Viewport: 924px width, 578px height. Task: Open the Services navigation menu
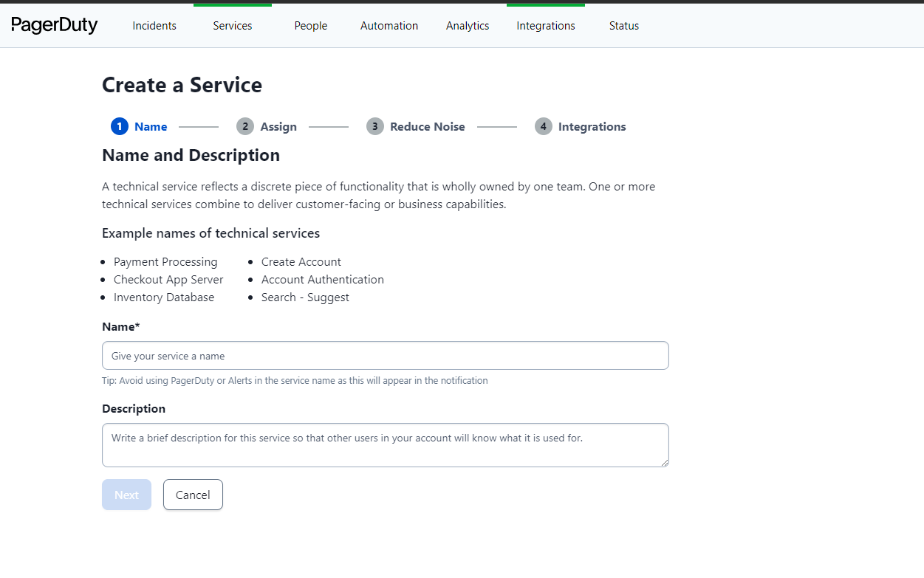coord(233,26)
